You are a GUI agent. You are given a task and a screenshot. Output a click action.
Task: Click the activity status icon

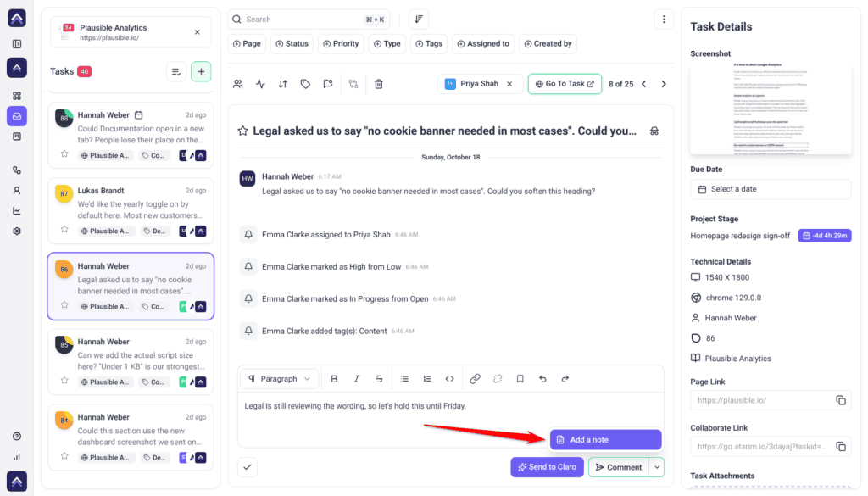coord(260,84)
